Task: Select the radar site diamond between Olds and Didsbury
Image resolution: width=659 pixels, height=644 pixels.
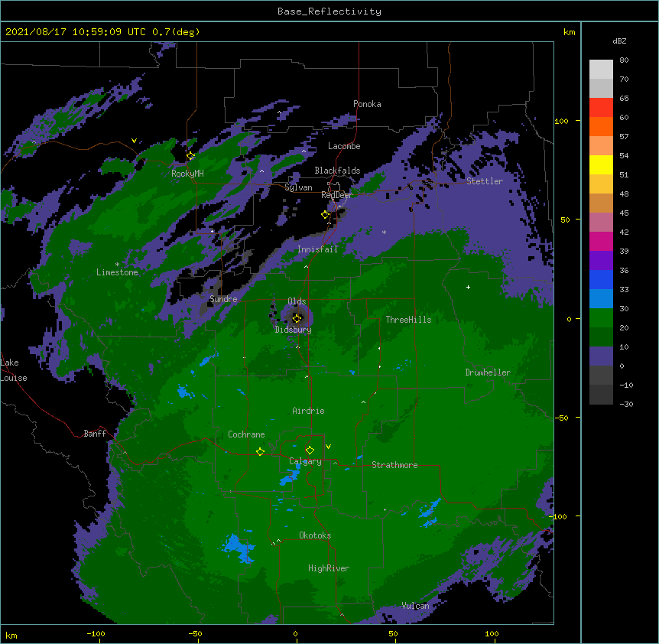Action: (x=297, y=318)
